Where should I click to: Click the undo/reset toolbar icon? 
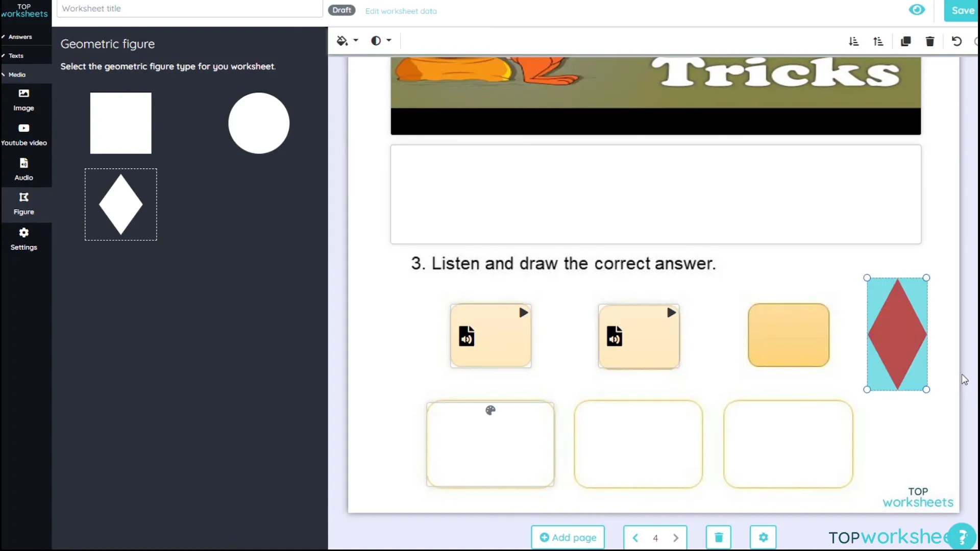[957, 41]
